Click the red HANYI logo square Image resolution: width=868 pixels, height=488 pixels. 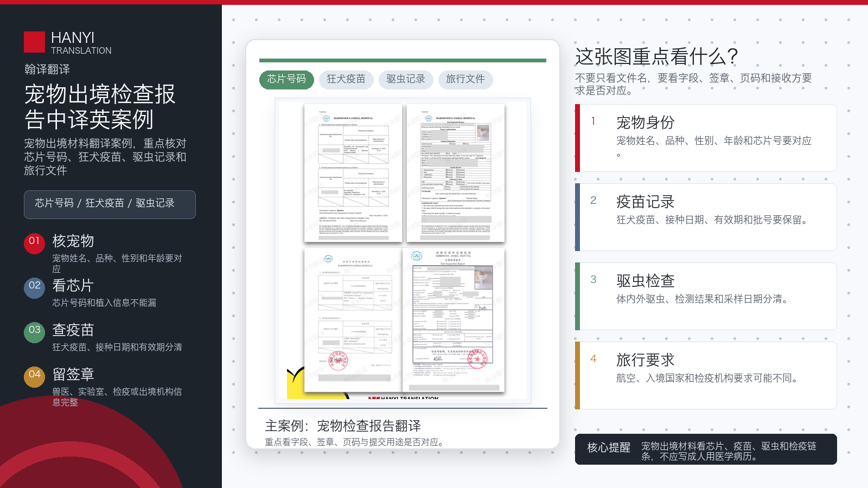tap(34, 42)
